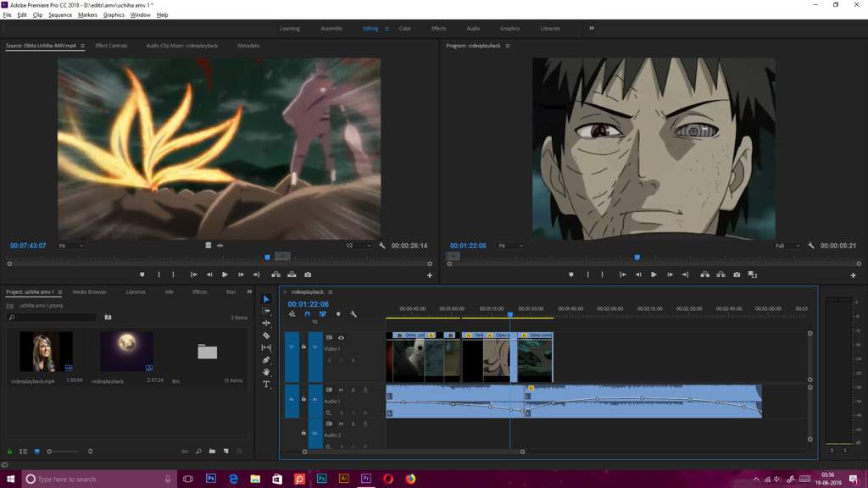
Task: Open Source panel hamburger menu
Action: 82,46
